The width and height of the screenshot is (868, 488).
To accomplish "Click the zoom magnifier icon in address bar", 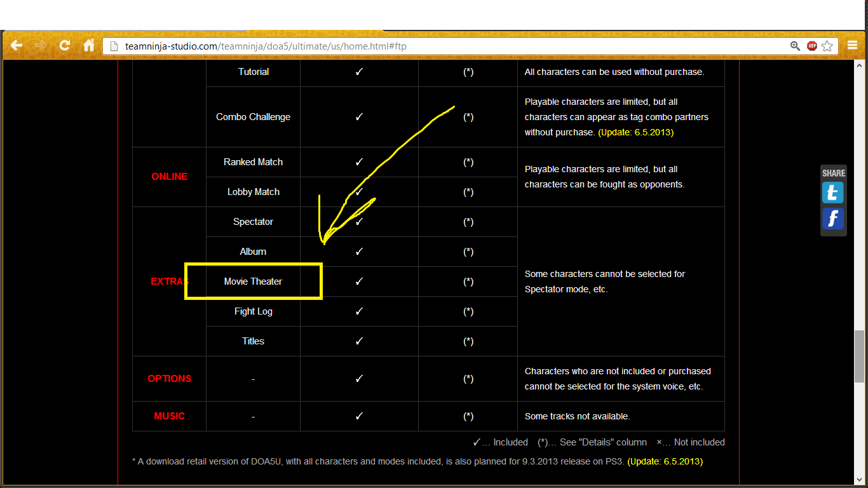I will [795, 46].
